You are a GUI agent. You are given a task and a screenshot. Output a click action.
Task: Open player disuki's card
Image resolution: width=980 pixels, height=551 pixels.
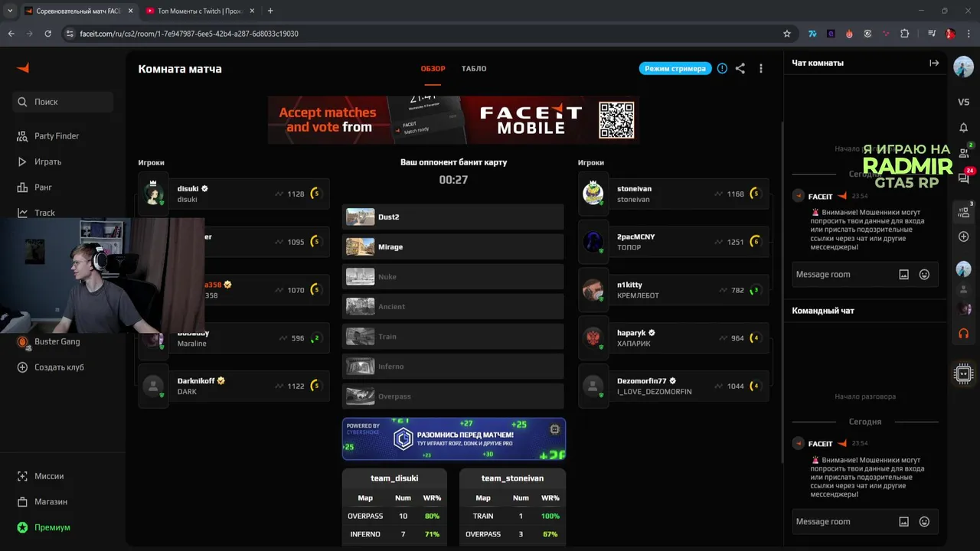tap(234, 194)
